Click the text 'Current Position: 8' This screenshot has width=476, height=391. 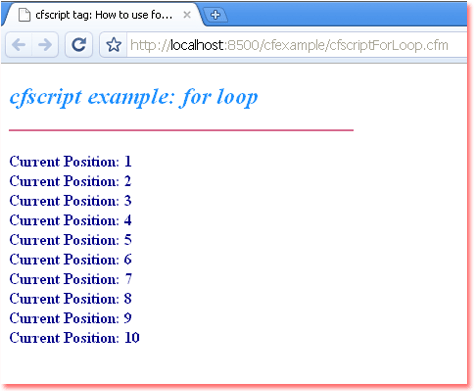point(70,299)
